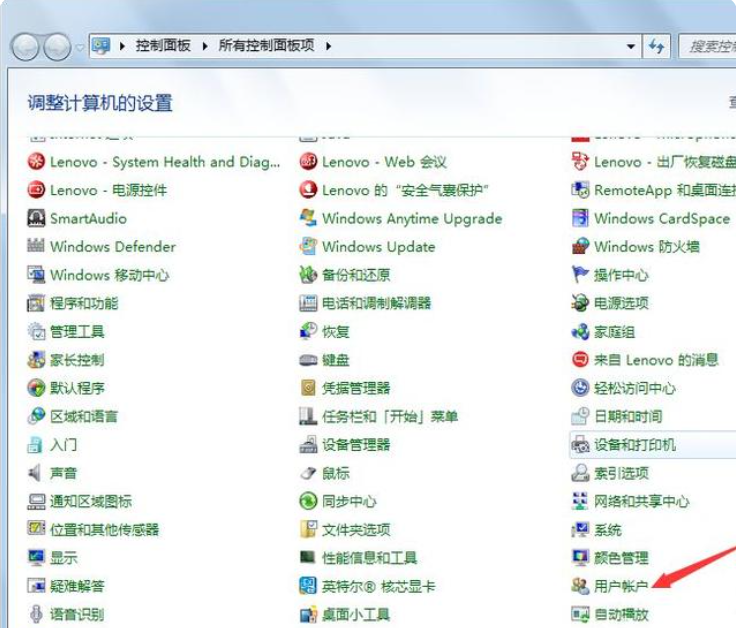Screen dimensions: 736x628
Task: Click the Control Panel search box
Action: click(710, 46)
